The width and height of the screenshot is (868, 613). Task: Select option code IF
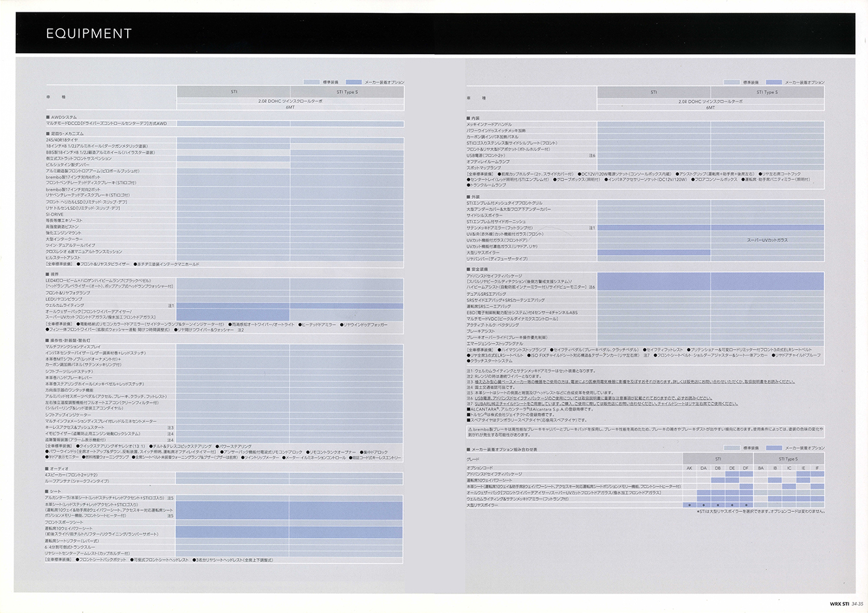coord(817,468)
